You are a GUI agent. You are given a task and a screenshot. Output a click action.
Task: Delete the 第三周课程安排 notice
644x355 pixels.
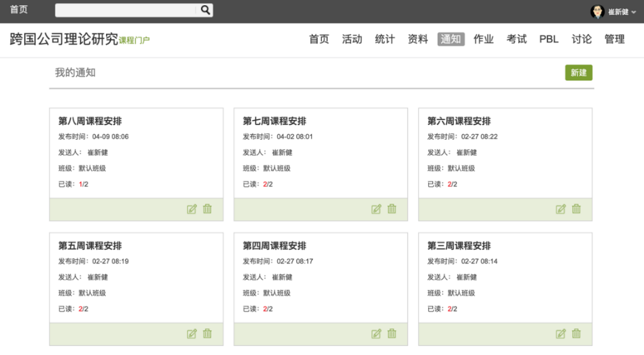(576, 333)
